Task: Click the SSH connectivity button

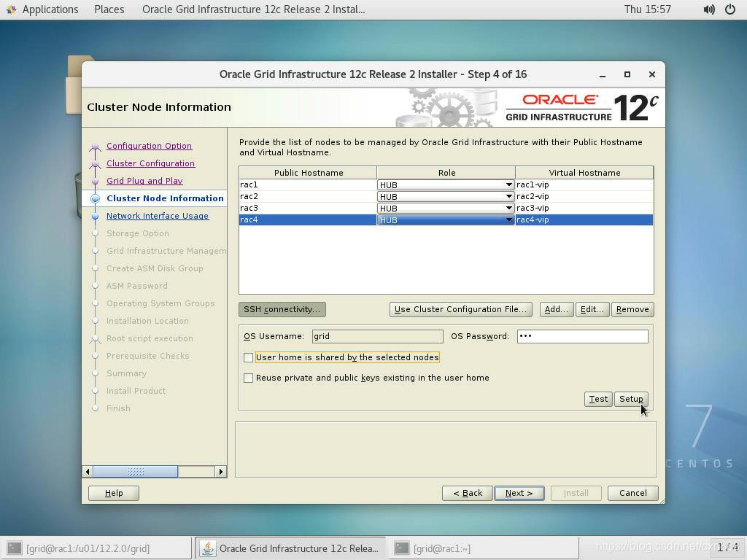Action: (282, 309)
